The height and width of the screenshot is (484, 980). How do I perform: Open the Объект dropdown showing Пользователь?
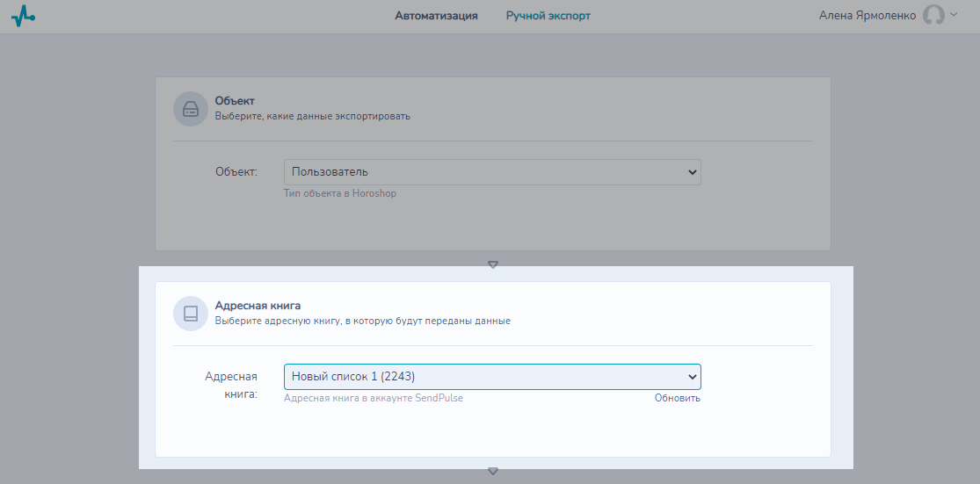pyautogui.click(x=492, y=172)
